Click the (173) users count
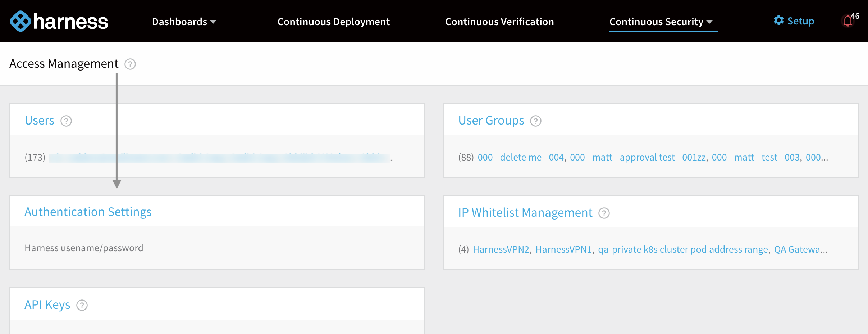Image resolution: width=868 pixels, height=334 pixels. [x=35, y=157]
